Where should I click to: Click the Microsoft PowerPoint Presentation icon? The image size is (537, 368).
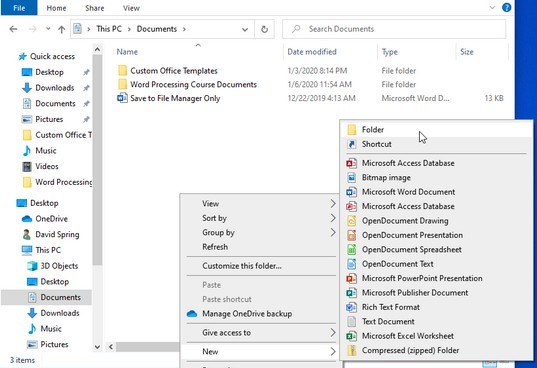coord(351,279)
